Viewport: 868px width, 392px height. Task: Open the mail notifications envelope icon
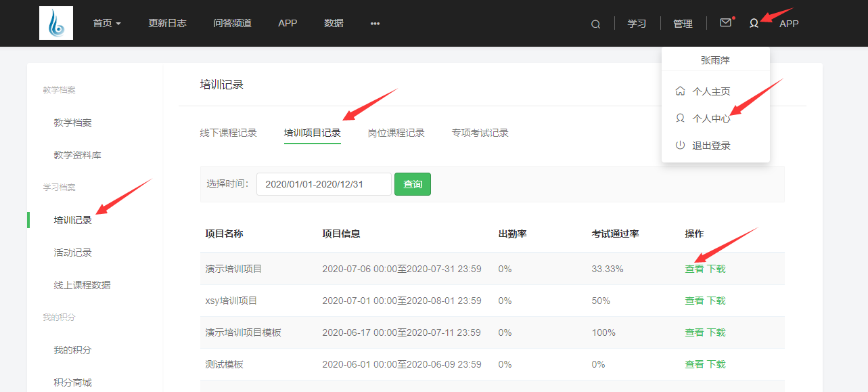725,23
